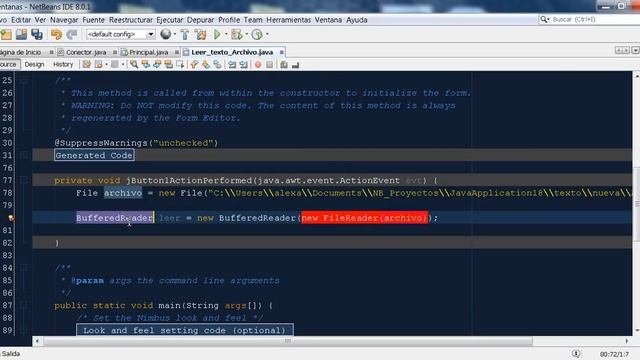Toggle Rectangular Selection icon
This screenshot has height=360, width=640.
pyautogui.click(x=180, y=64)
